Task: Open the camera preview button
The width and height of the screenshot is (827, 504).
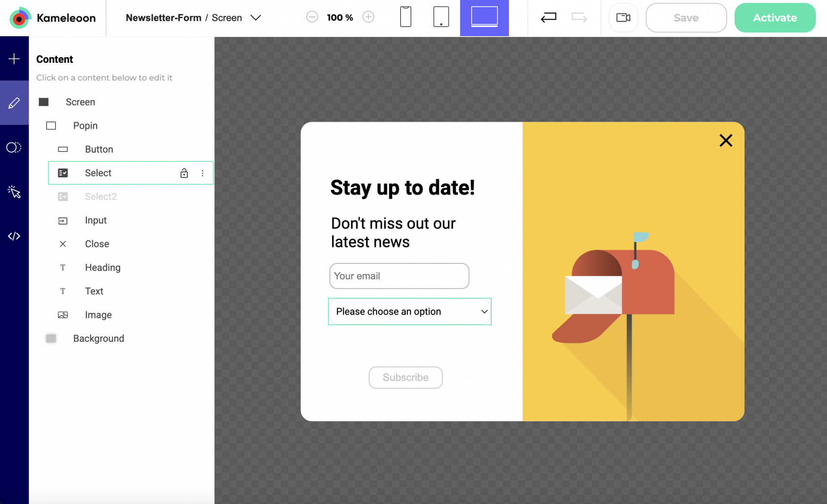Action: (623, 18)
